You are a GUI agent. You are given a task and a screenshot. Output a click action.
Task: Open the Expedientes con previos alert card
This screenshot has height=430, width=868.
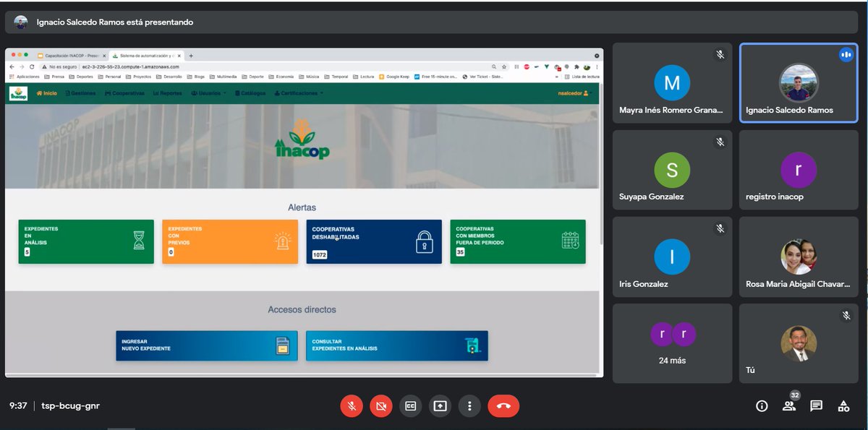click(230, 241)
